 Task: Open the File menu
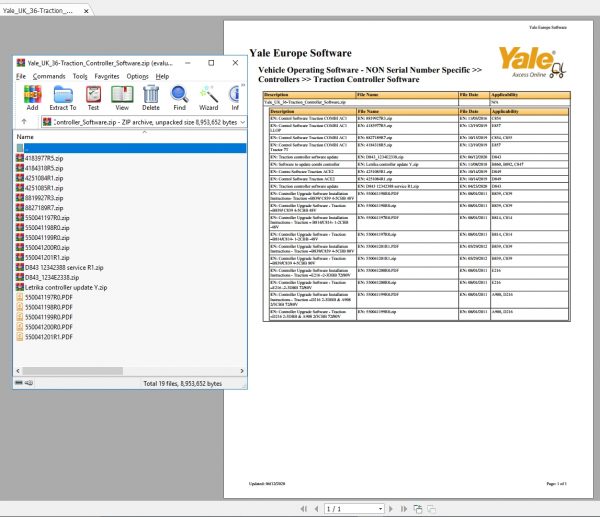pos(21,76)
